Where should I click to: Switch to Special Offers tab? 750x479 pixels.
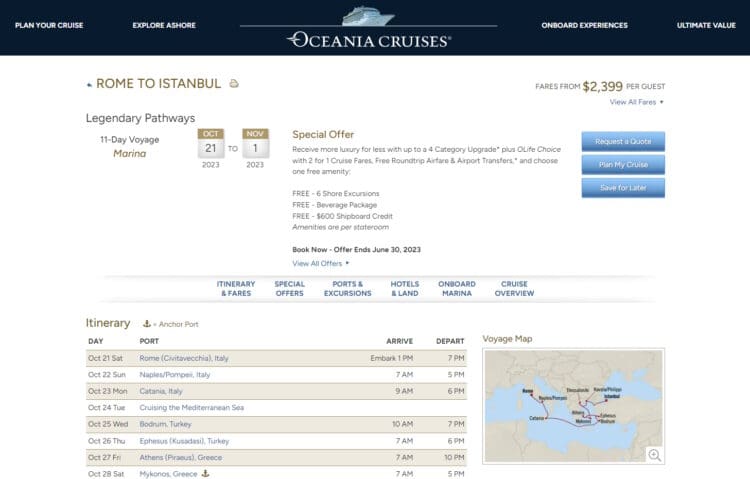[x=289, y=289]
